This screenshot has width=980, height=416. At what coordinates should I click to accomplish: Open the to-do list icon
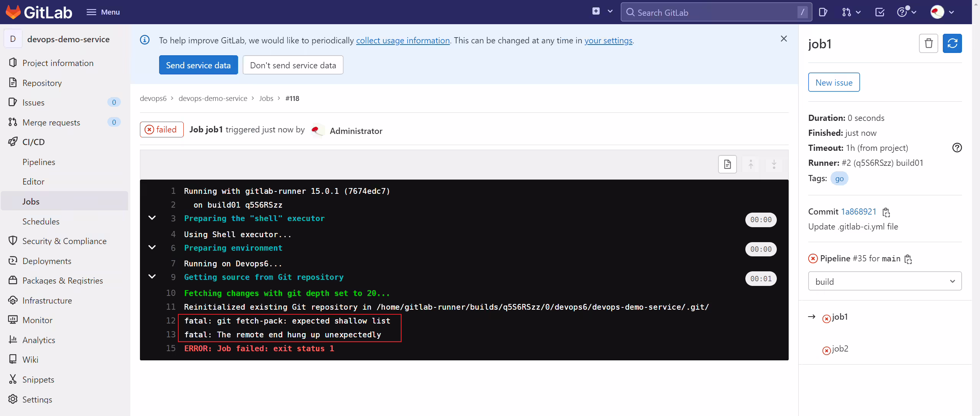(x=880, y=13)
